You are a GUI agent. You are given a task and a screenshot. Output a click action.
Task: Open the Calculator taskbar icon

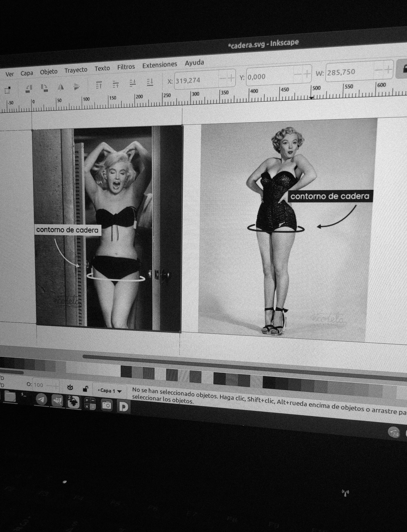coord(90,404)
